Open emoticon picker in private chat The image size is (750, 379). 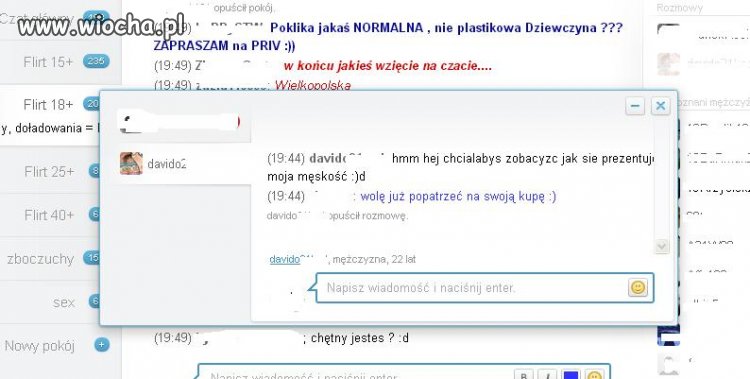pyautogui.click(x=638, y=288)
